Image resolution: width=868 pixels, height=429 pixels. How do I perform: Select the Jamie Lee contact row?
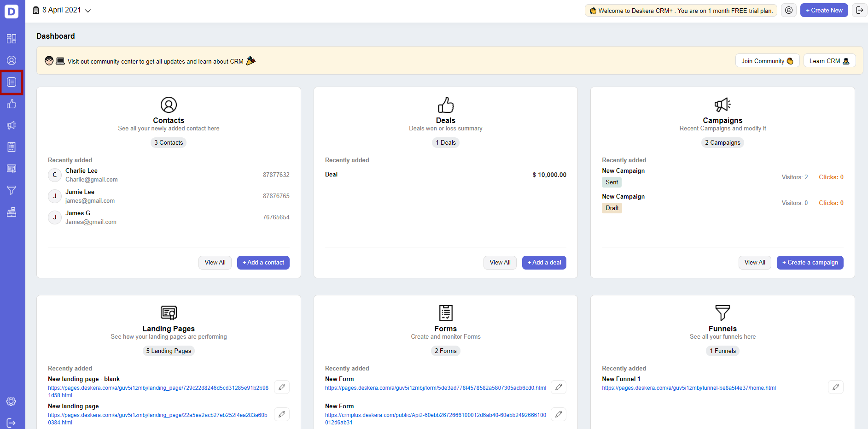tap(169, 196)
